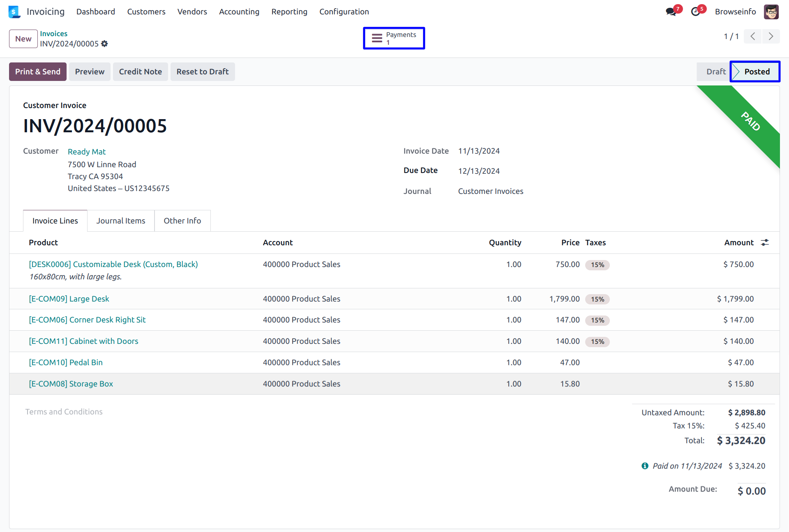Image resolution: width=789 pixels, height=532 pixels.
Task: Go to previous record arrow
Action: pos(753,36)
